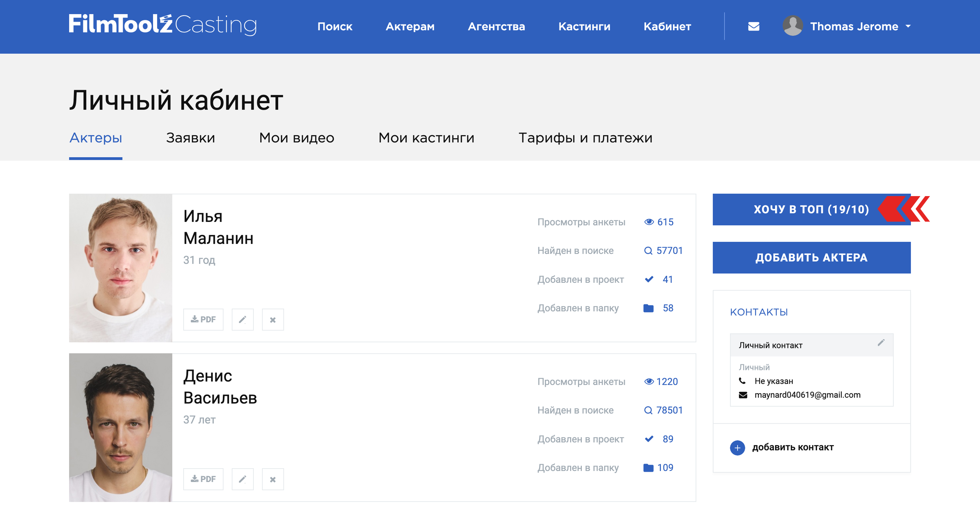Remove Денис Васильев using the cross icon

tap(273, 479)
